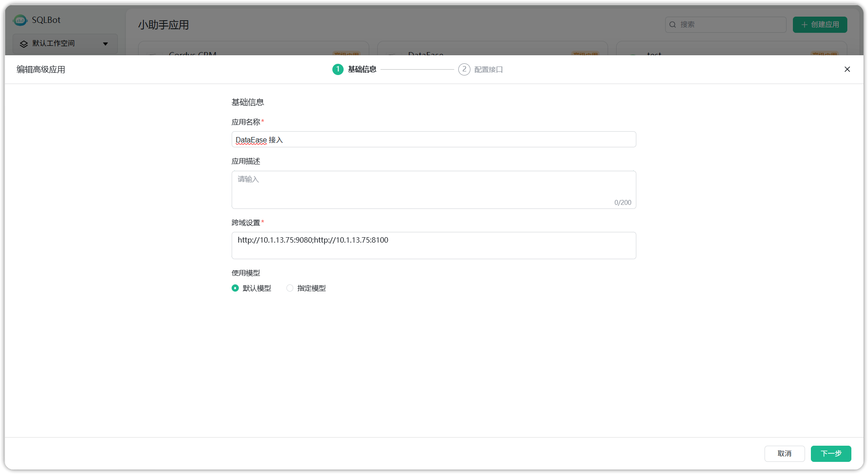This screenshot has width=868, height=474.
Task: Open the 默认工作空间 workspace selector
Action: click(65, 44)
